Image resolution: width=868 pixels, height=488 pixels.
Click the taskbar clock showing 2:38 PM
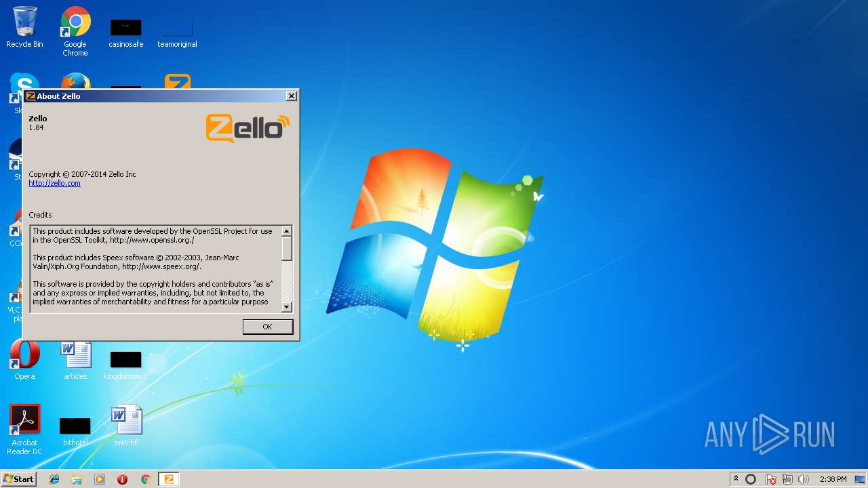tap(833, 479)
